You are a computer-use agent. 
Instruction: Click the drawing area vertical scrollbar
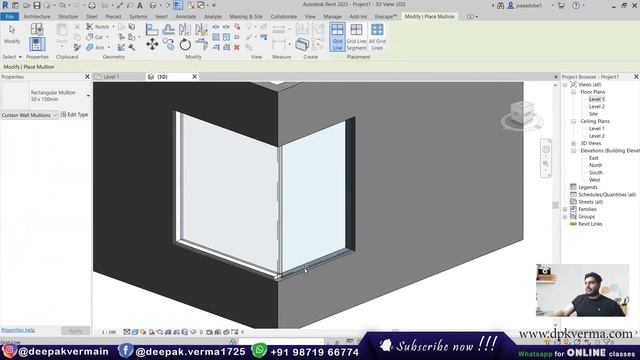[556, 204]
